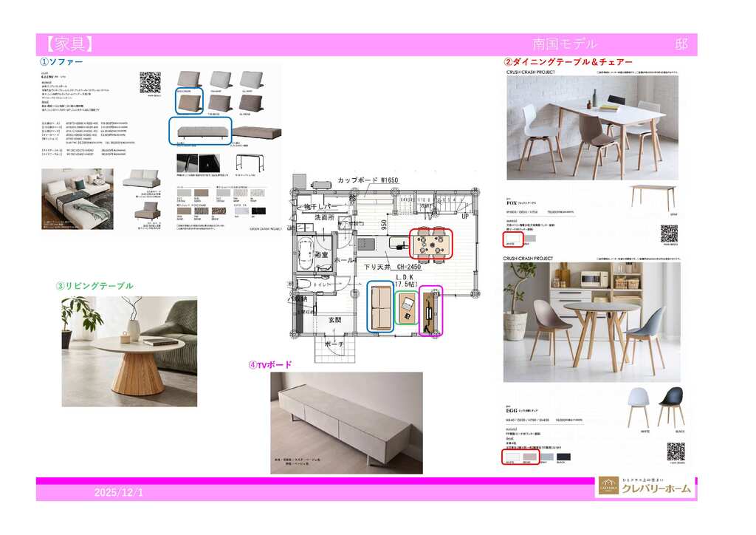Click the Clever Home company logo

(x=645, y=486)
